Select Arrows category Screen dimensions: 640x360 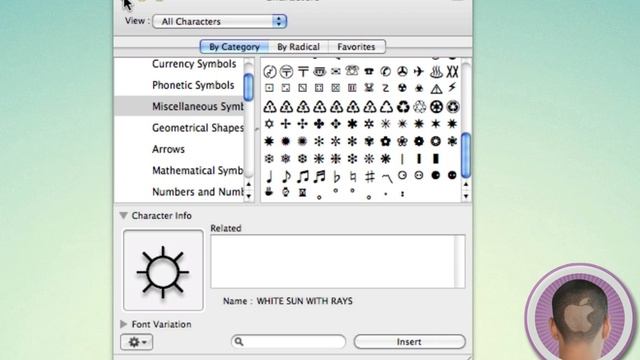tap(168, 149)
